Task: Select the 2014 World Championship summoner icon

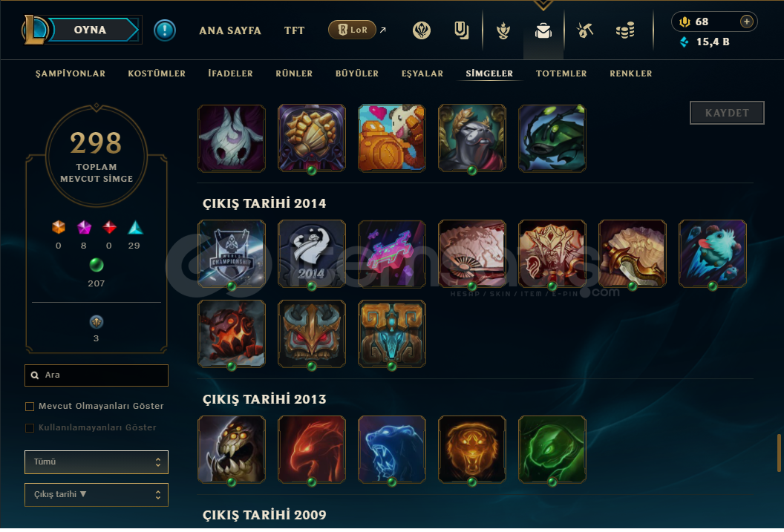Action: point(232,254)
